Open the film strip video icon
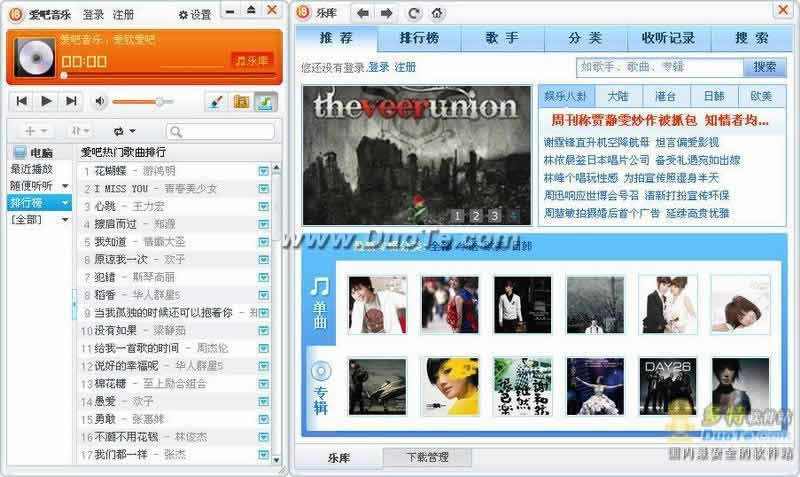The width and height of the screenshot is (800, 477). (241, 102)
